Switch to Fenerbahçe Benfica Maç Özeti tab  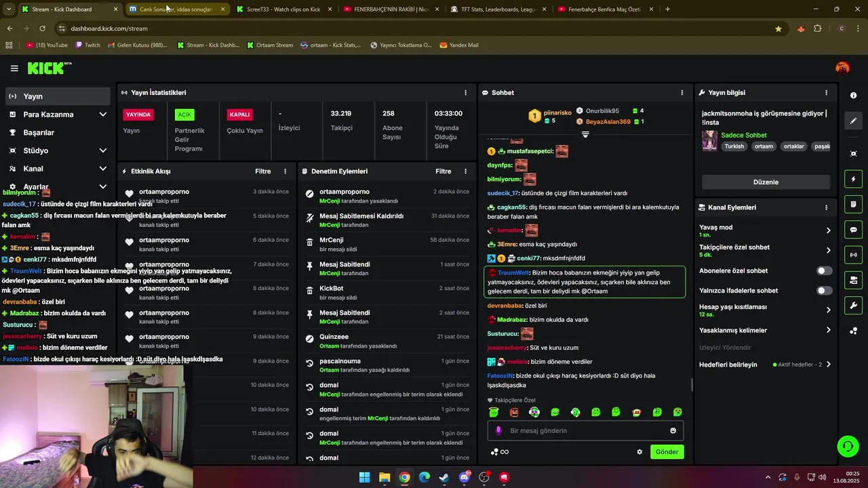pos(605,9)
